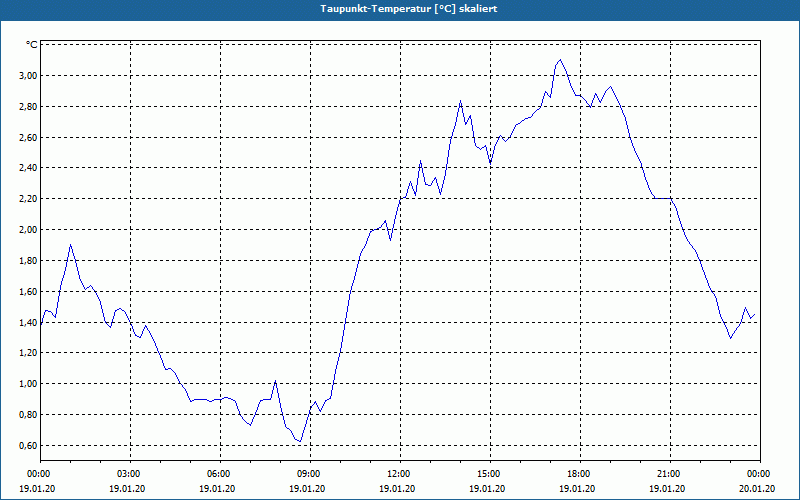
Task: Select the 1,40 y-axis label
Action: click(x=28, y=322)
